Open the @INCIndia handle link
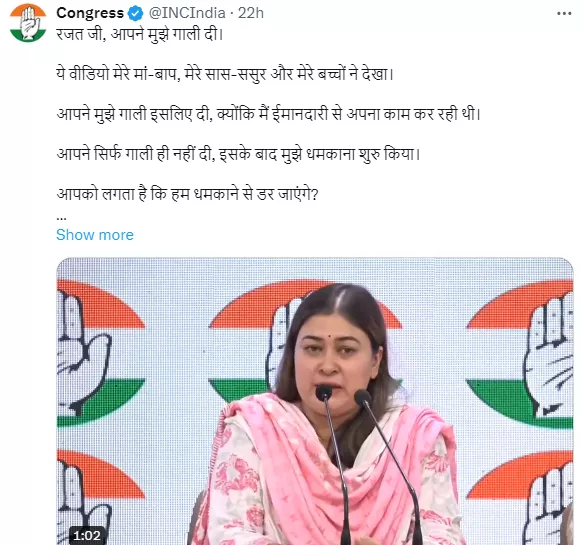The width and height of the screenshot is (584, 545). pyautogui.click(x=187, y=13)
